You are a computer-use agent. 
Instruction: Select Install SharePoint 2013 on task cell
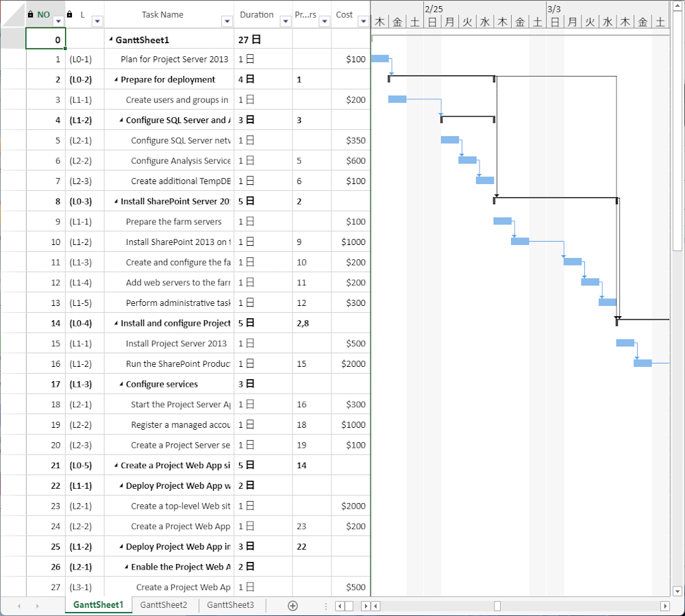pyautogui.click(x=169, y=242)
